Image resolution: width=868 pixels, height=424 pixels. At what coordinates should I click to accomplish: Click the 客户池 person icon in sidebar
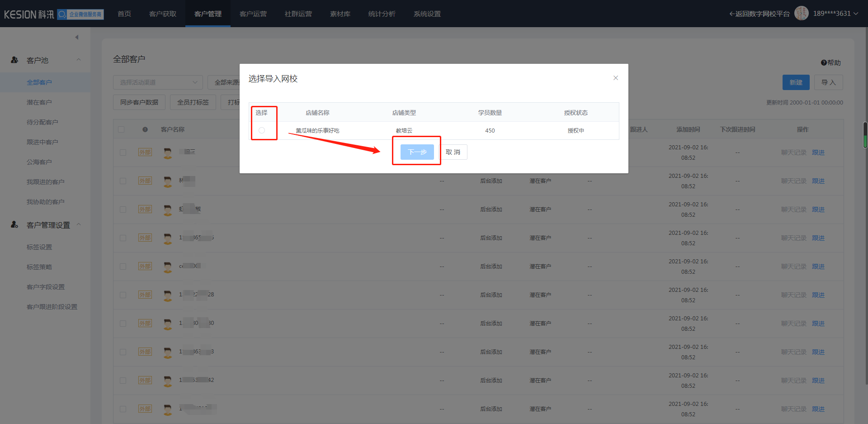coord(14,60)
